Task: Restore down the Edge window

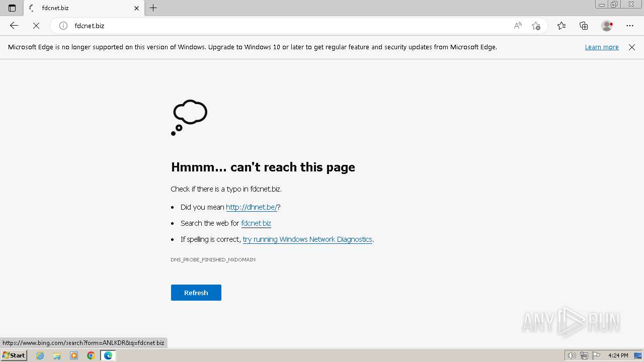Action: [x=614, y=4]
